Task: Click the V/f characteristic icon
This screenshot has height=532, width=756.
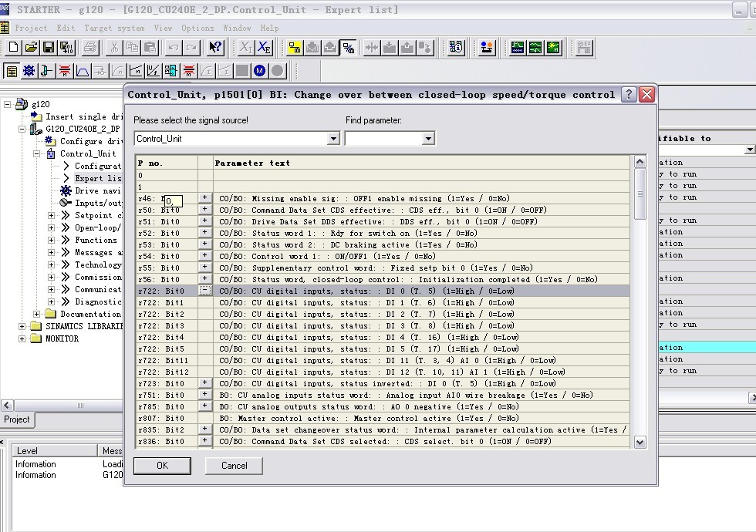Action: (x=154, y=71)
